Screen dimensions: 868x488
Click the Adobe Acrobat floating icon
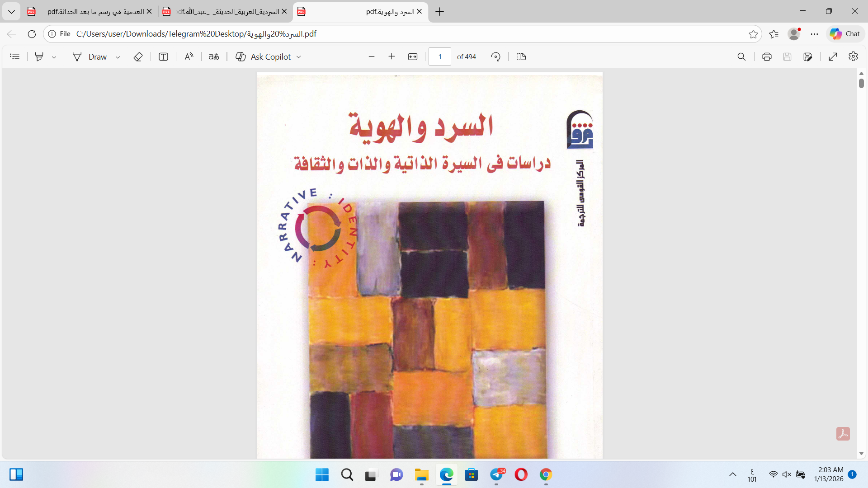click(843, 434)
